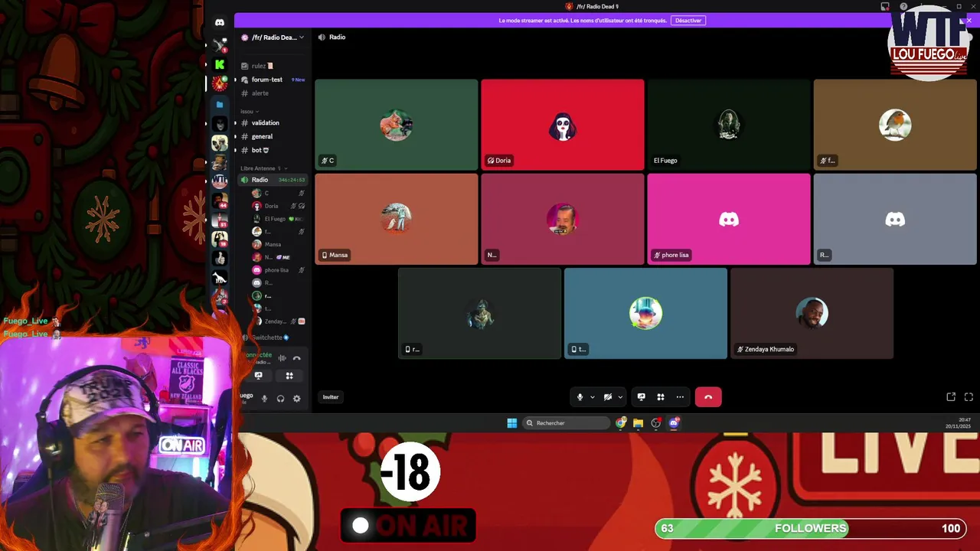Viewport: 980px width, 551px height.
Task: Open the forum-test channel
Action: (x=272, y=80)
